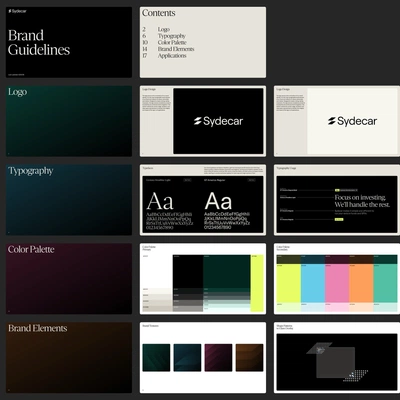The height and width of the screenshot is (400, 400).
Task: Select the blue brand texture tile
Action: pos(187,358)
